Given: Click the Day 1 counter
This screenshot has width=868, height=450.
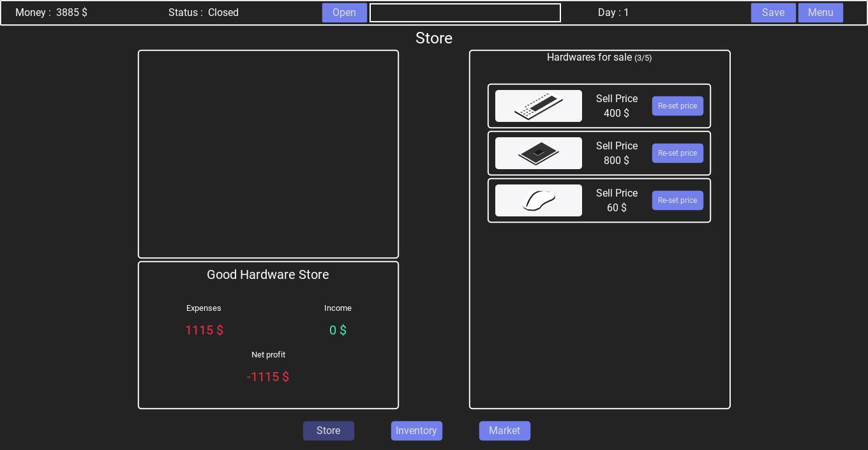Looking at the screenshot, I should (613, 13).
